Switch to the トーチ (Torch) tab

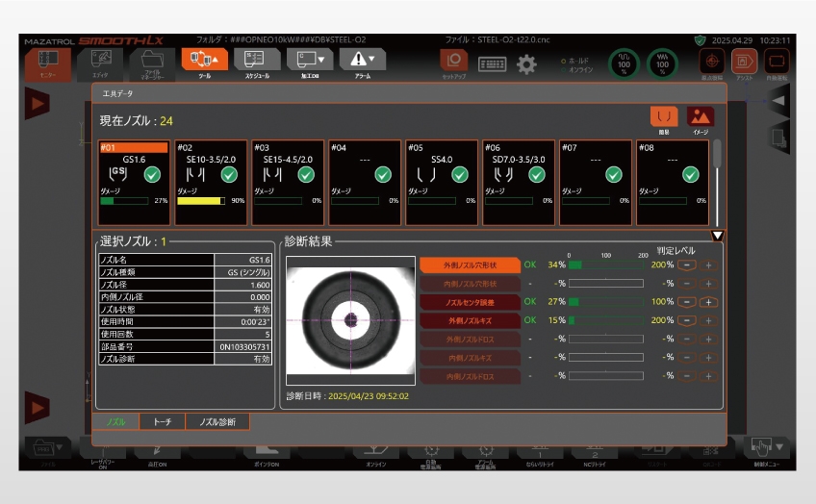tap(162, 421)
